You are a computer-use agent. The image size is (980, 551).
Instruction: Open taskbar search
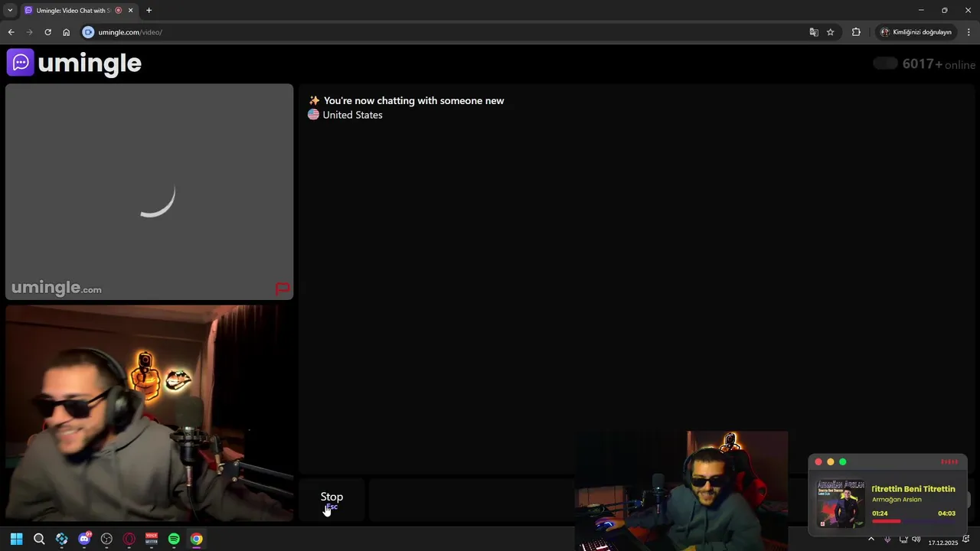point(39,539)
